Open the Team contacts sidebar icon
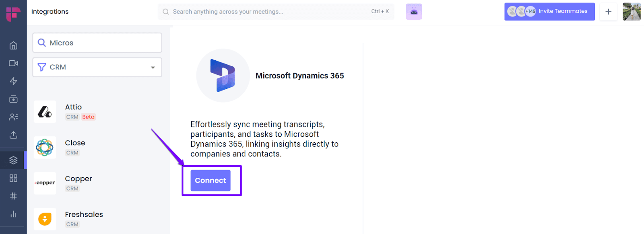Image resolution: width=644 pixels, height=234 pixels. [13, 117]
